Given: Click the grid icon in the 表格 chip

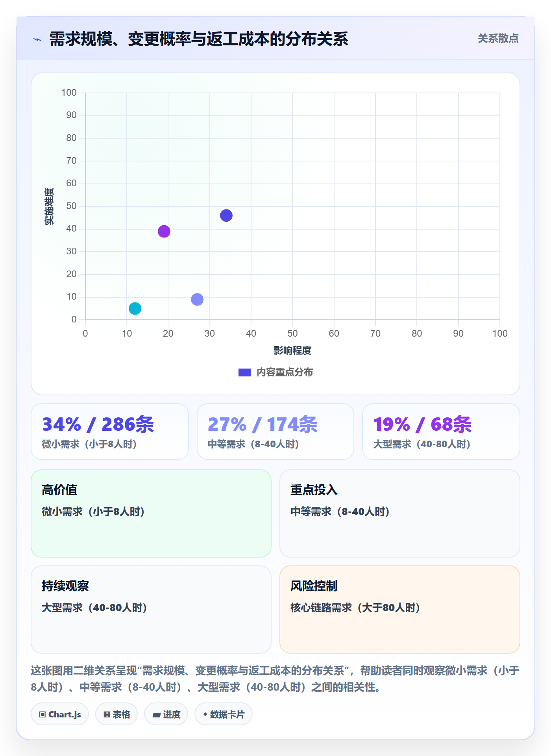Looking at the screenshot, I should pyautogui.click(x=107, y=715).
